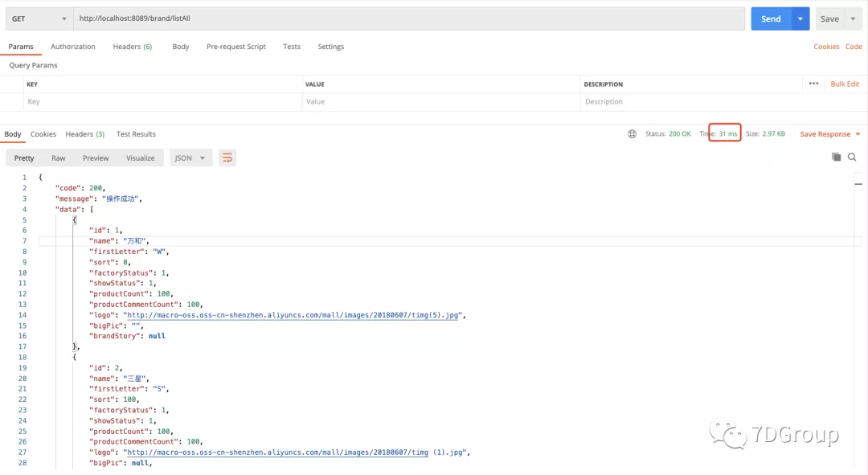868x475 pixels.
Task: Select the response Body tab
Action: (x=13, y=134)
